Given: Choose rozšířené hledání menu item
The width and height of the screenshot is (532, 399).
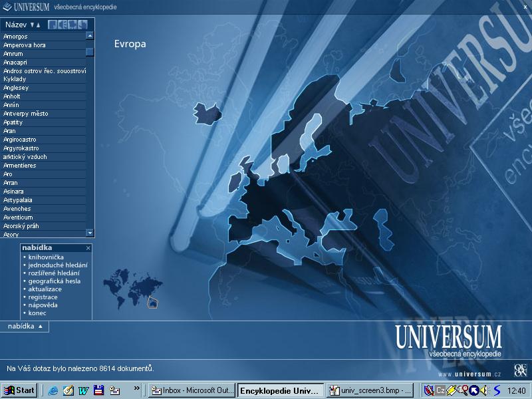Looking at the screenshot, I should pyautogui.click(x=54, y=273).
